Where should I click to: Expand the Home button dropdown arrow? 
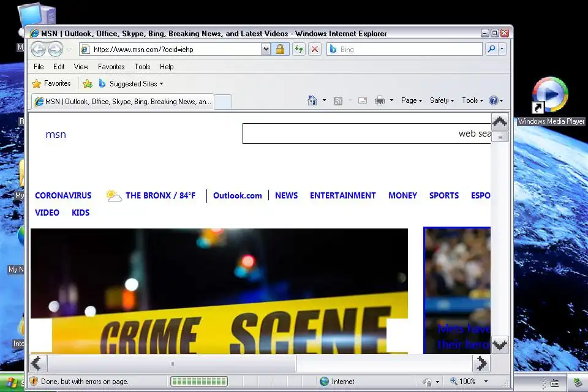(x=324, y=100)
